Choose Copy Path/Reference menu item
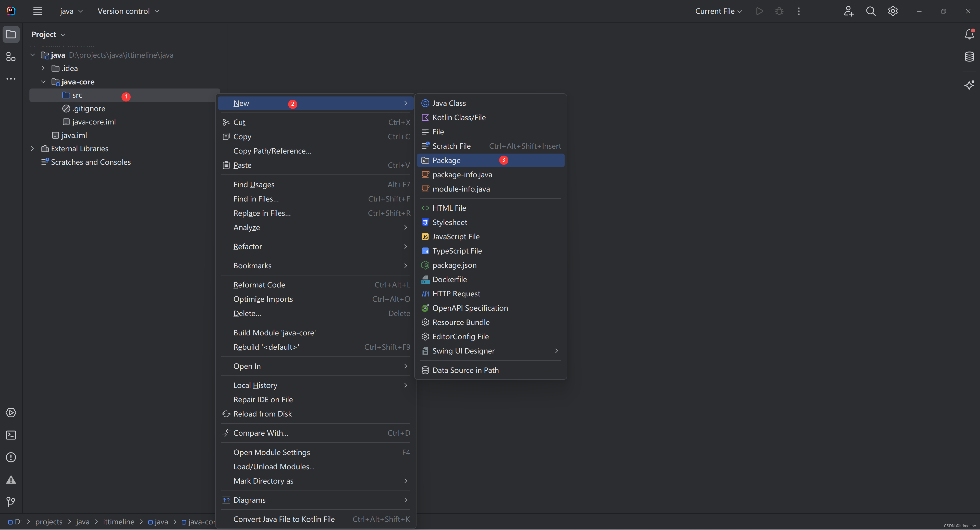Viewport: 980px width, 530px height. pos(315,151)
